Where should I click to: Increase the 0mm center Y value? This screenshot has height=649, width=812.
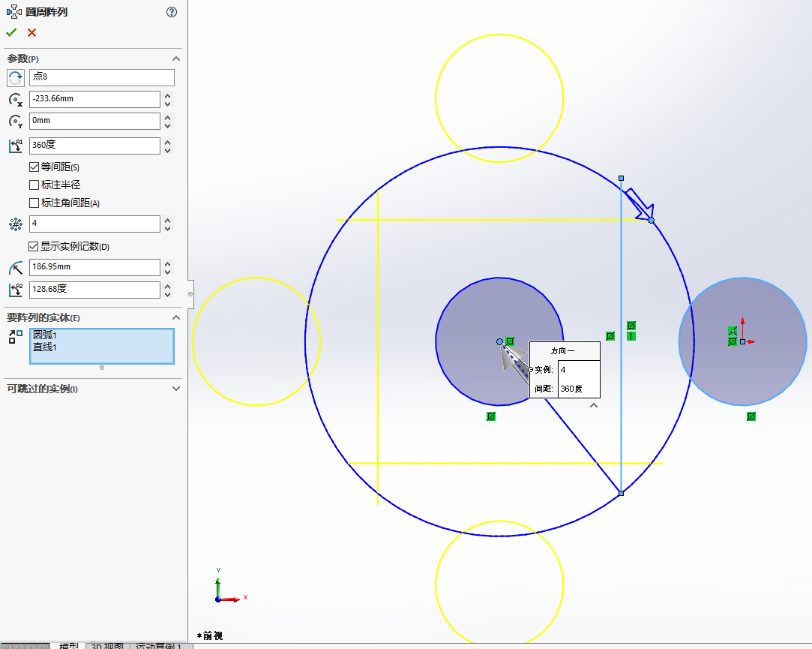pyautogui.click(x=168, y=117)
